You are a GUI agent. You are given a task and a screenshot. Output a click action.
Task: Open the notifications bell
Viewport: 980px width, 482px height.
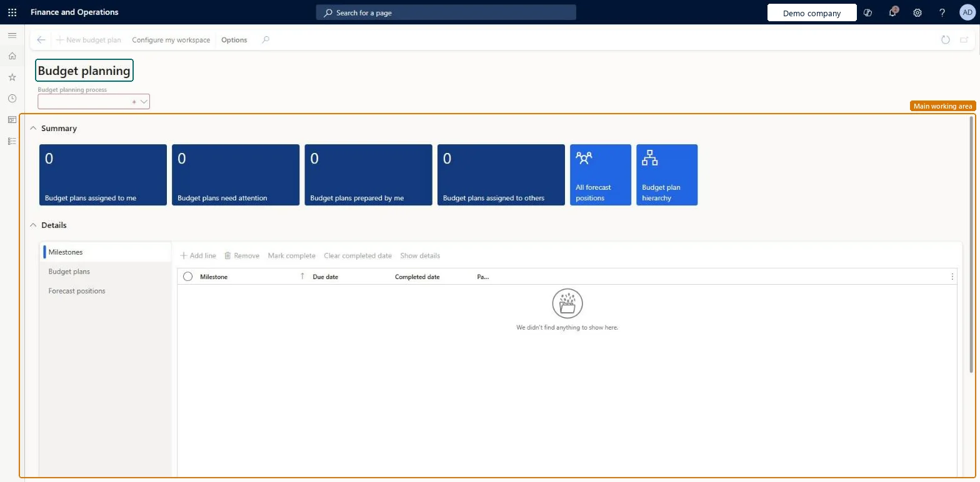[892, 12]
